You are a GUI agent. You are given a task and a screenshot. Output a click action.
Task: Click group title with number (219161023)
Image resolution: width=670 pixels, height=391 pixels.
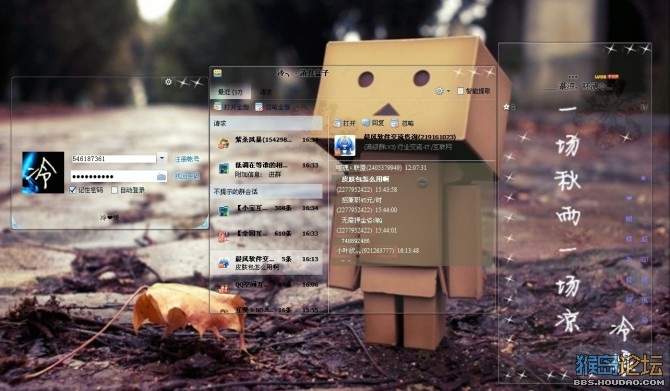(409, 137)
